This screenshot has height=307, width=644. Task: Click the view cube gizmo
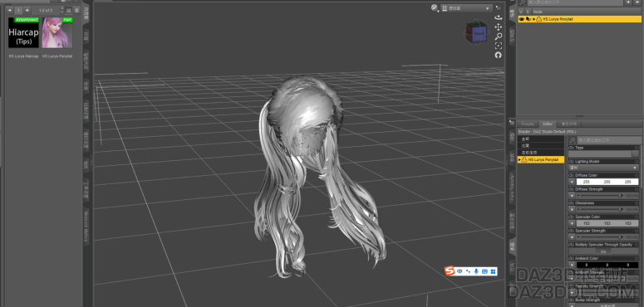point(476,33)
